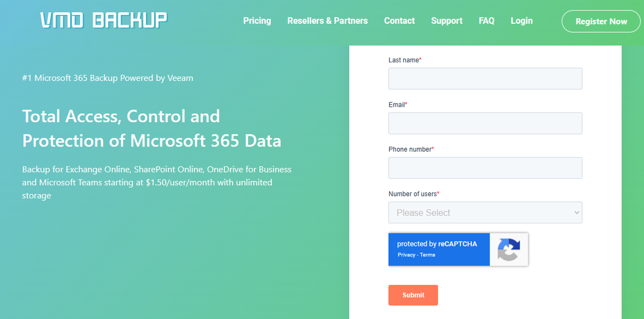Go to the Login page
644x319 pixels.
coord(522,21)
